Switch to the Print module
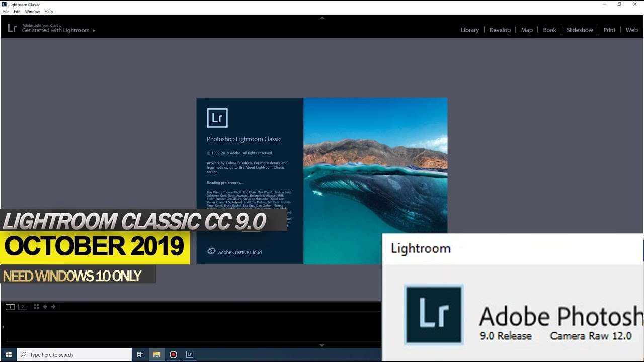644x362 pixels. coord(609,30)
